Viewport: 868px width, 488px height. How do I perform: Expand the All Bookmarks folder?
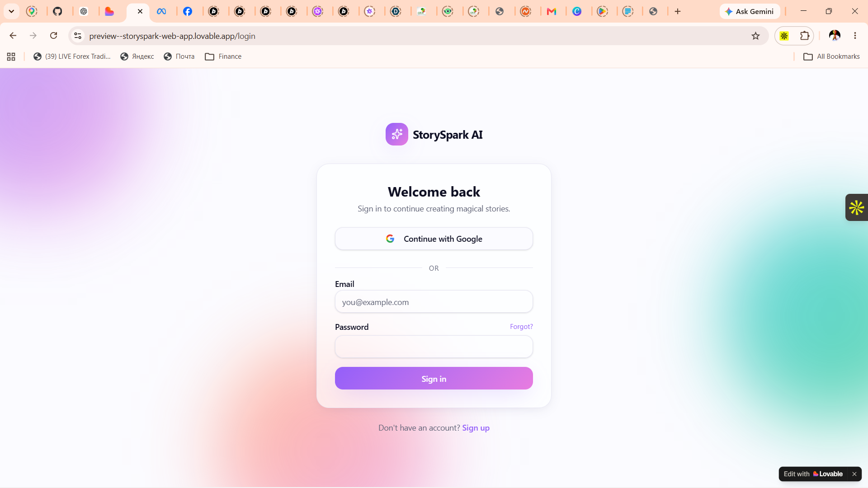(831, 56)
